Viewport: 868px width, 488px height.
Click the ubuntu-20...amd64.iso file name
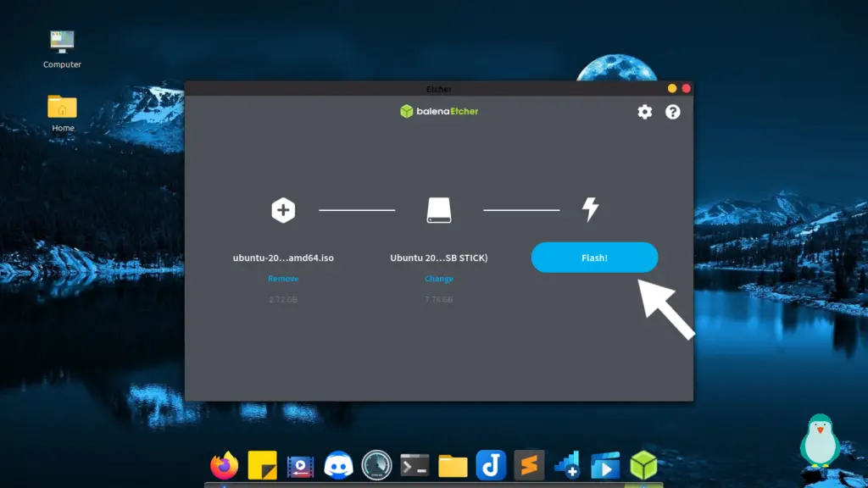(x=283, y=258)
